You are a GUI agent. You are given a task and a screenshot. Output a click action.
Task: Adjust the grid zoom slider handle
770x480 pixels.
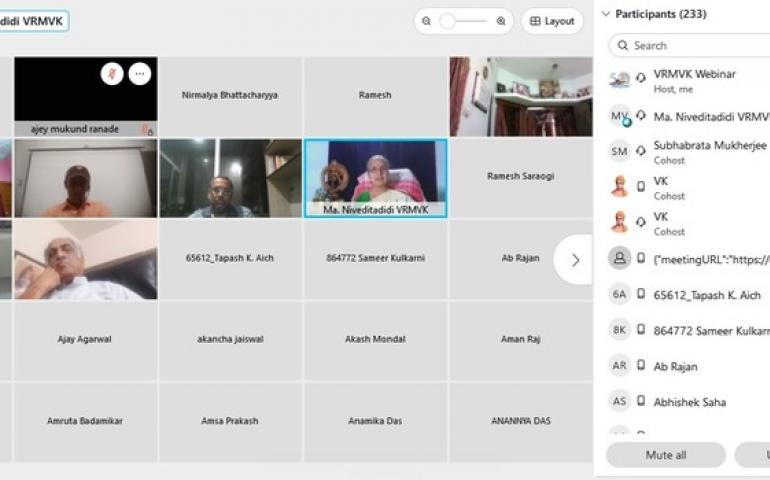coord(447,21)
